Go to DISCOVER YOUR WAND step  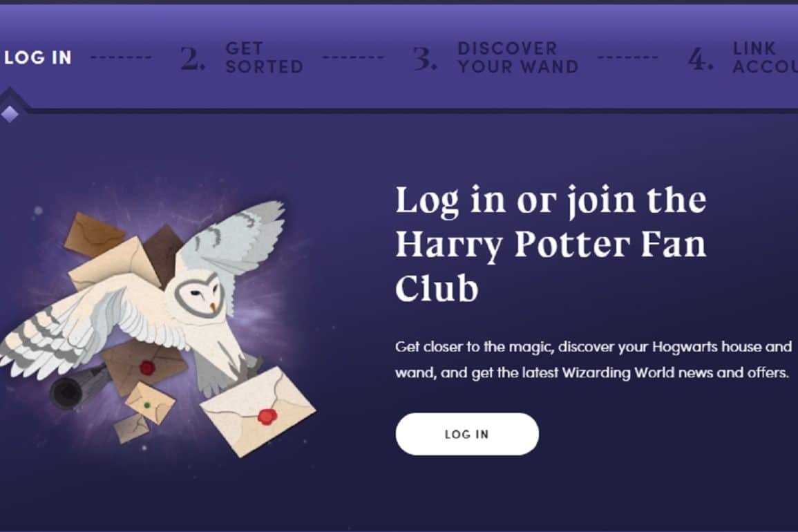tap(517, 57)
